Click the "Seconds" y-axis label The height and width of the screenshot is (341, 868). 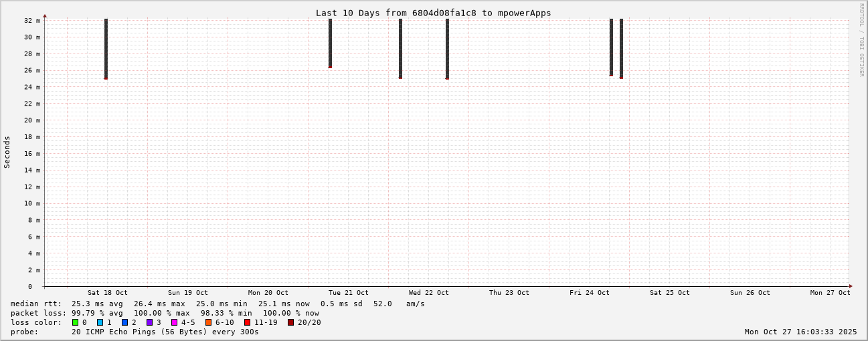(7, 152)
